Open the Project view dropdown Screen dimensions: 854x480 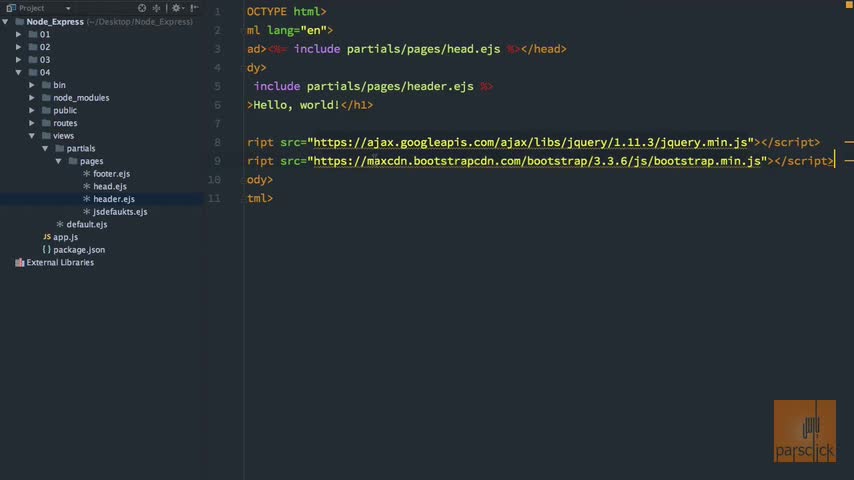(68, 8)
